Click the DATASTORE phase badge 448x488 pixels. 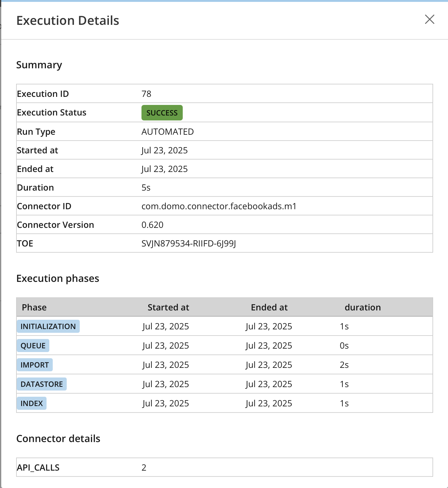click(x=42, y=384)
